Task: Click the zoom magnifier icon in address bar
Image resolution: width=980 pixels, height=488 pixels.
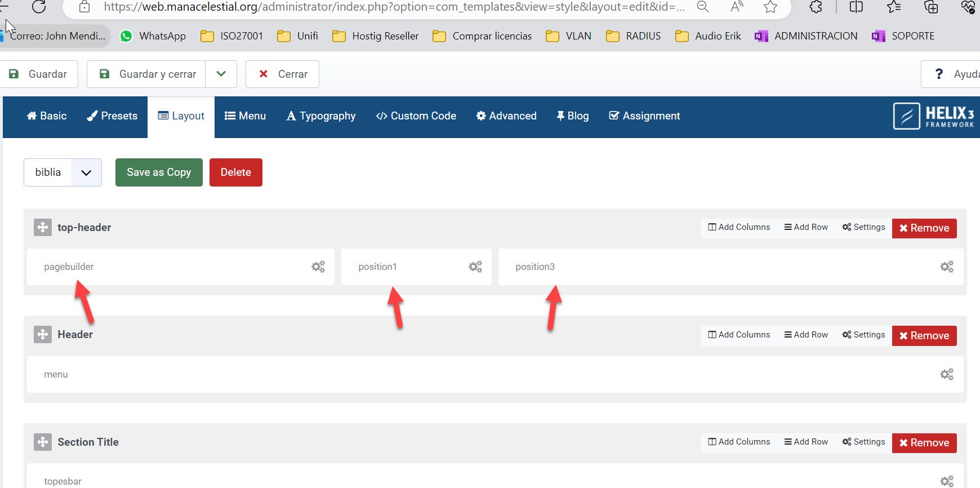Action: pos(703,7)
